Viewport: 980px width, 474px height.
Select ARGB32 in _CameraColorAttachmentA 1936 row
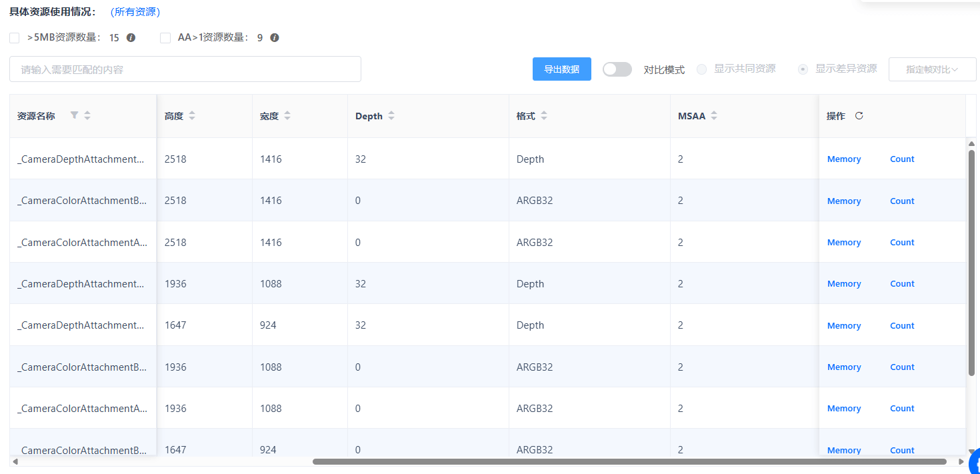coord(535,409)
